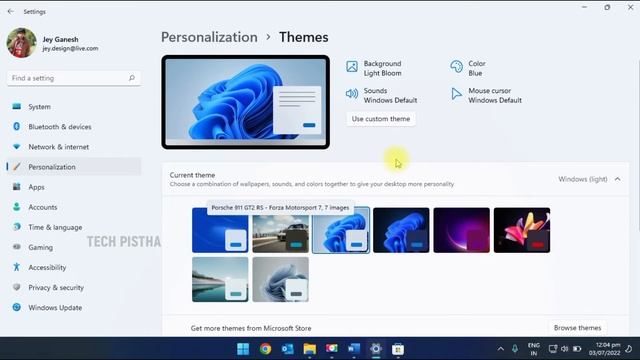Open the Windows Start menu
This screenshot has width=640, height=360.
(243, 349)
